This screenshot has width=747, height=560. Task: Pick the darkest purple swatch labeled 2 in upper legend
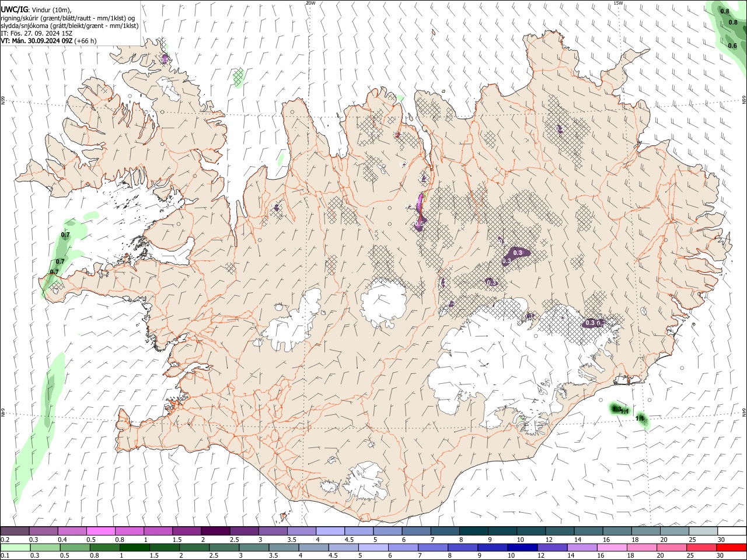pyautogui.click(x=216, y=531)
